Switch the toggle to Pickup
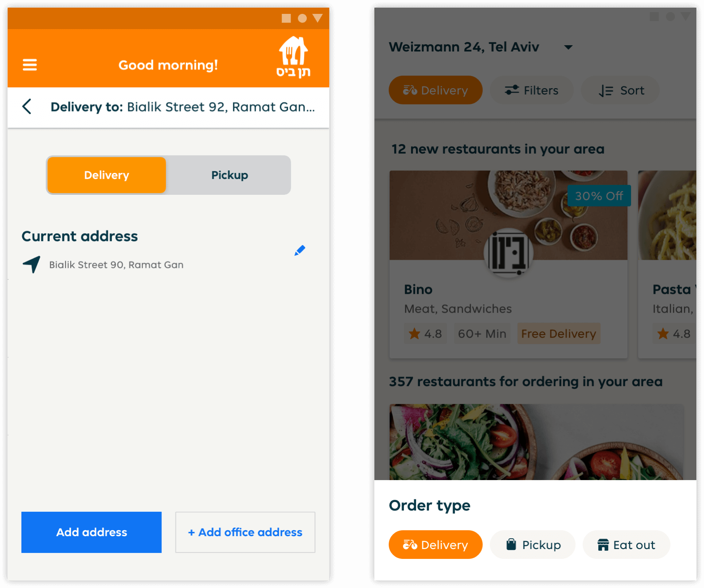The height and width of the screenshot is (588, 704). click(229, 175)
